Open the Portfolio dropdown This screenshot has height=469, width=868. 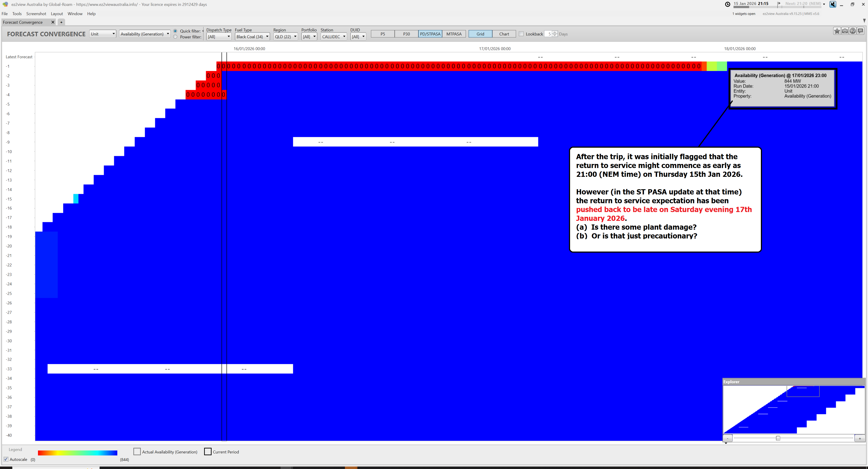tap(309, 37)
